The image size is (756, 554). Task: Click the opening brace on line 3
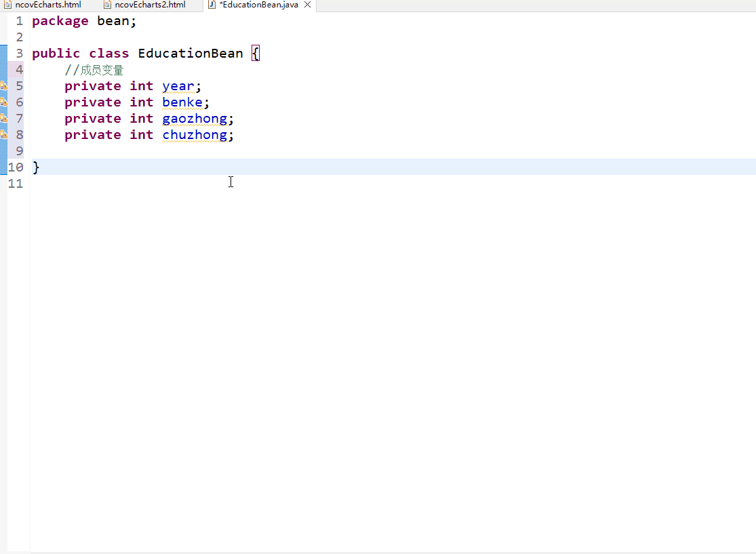(256, 53)
